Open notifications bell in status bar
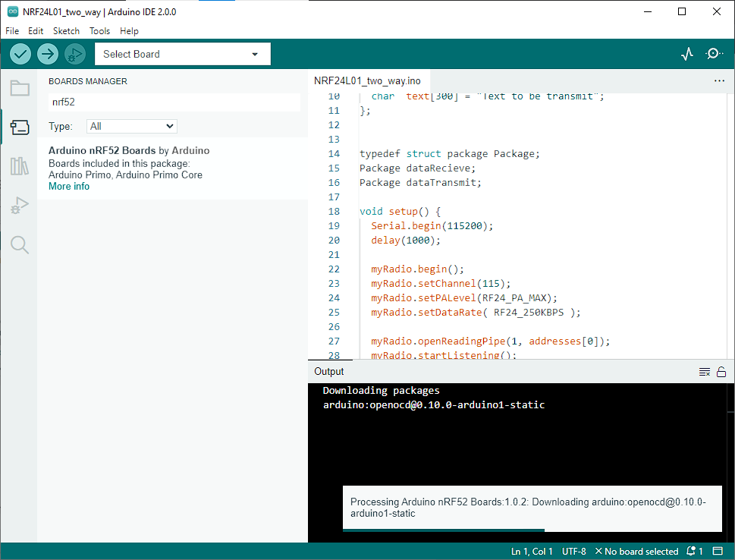Viewport: 735px width, 560px height. [694, 551]
